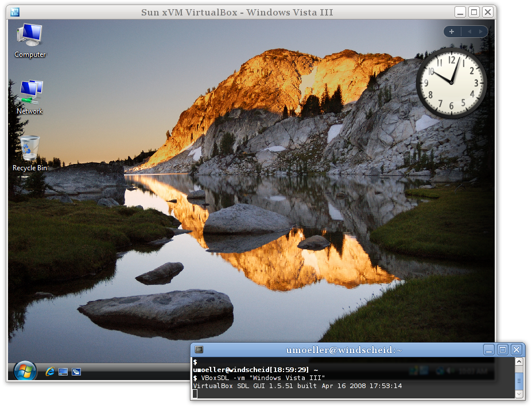Open the Vista Start orb
The image size is (532, 407).
tap(25, 371)
